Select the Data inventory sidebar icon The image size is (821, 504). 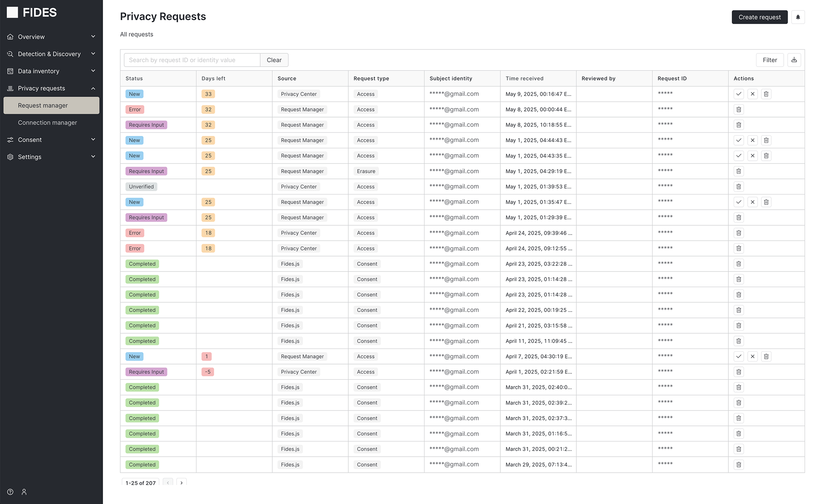pos(10,71)
